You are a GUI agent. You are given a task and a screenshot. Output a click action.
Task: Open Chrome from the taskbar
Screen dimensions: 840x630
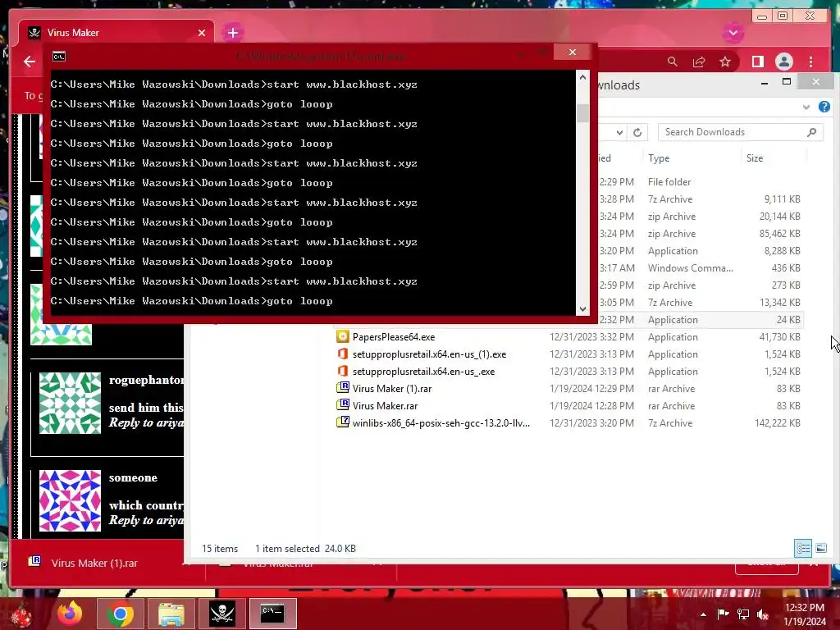point(120,614)
